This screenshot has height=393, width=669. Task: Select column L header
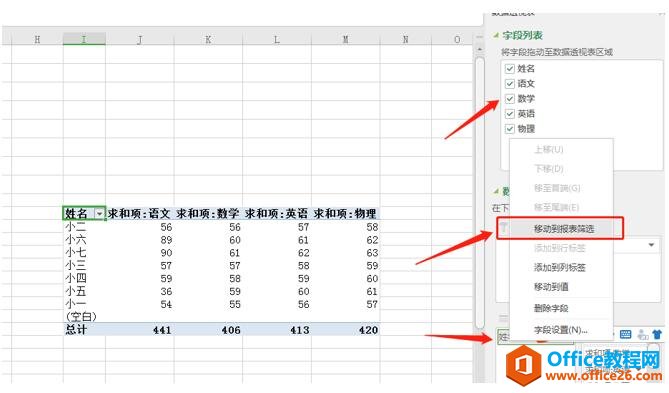click(x=277, y=39)
